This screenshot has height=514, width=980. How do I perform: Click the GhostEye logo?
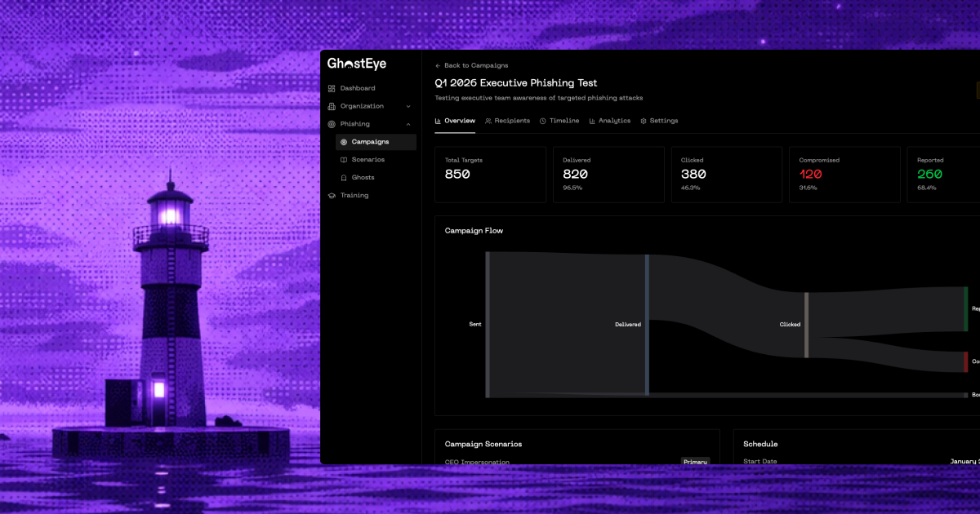[357, 64]
